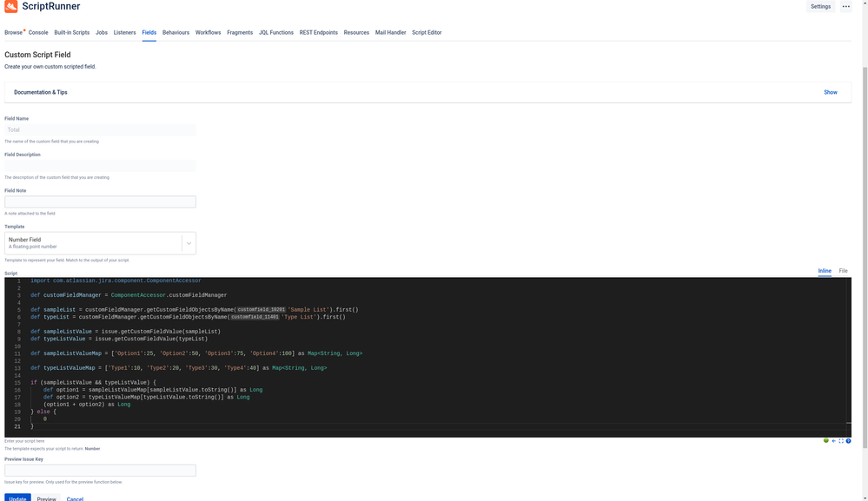Open the Fragments tab
Screen dimensions: 868x501
click(240, 33)
